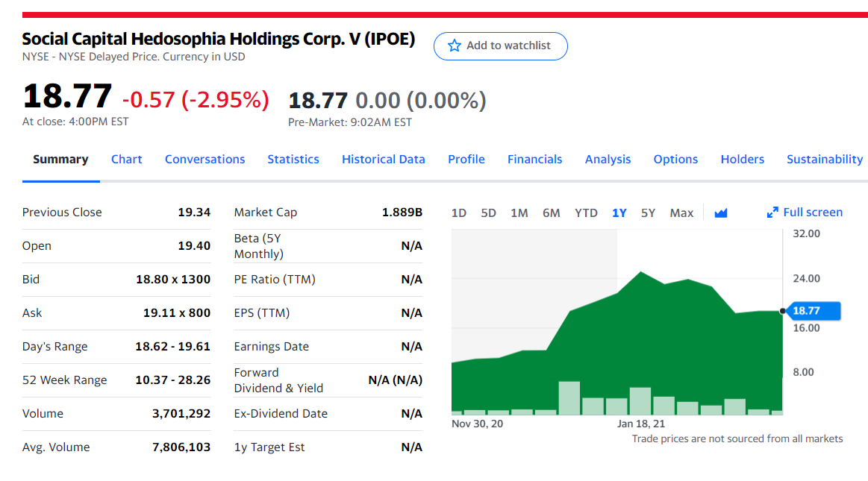Viewport: 868px width, 481px height.
Task: Open the Options tab
Action: pos(675,160)
